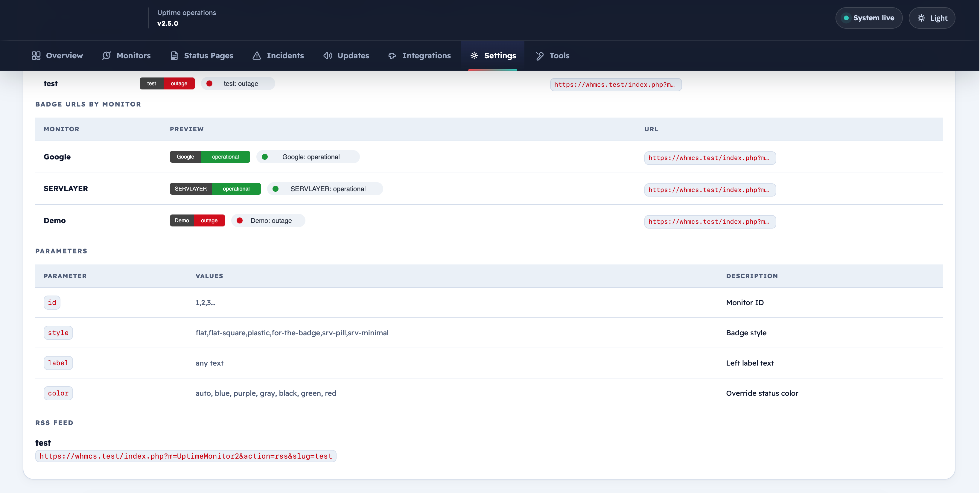Click the Monitors clock icon
Screen dimensions: 980x493
click(106, 56)
